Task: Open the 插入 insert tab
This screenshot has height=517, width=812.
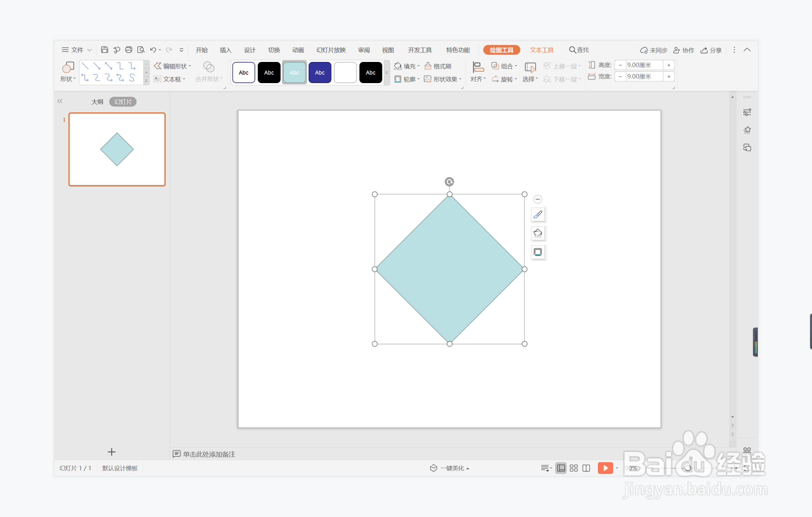Action: 225,50
